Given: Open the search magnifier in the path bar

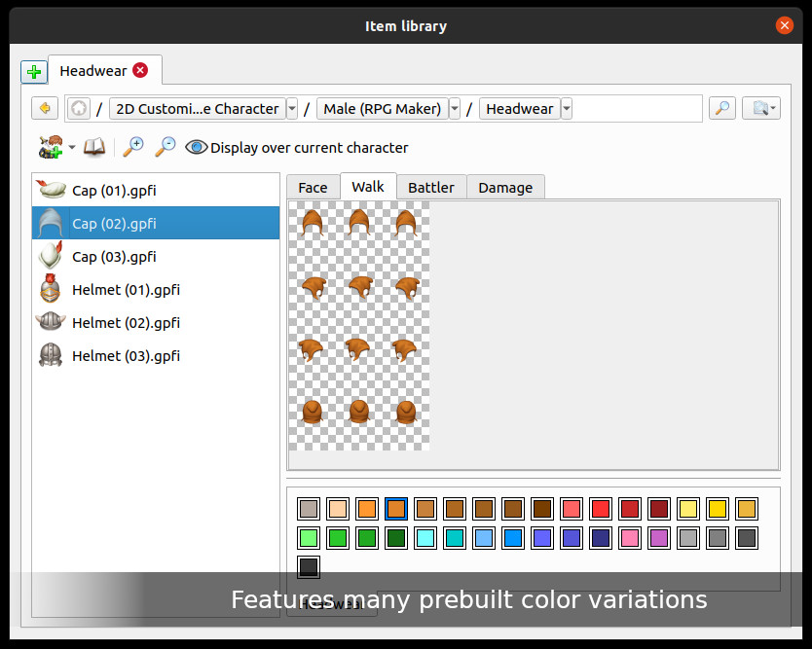Looking at the screenshot, I should 721,108.
